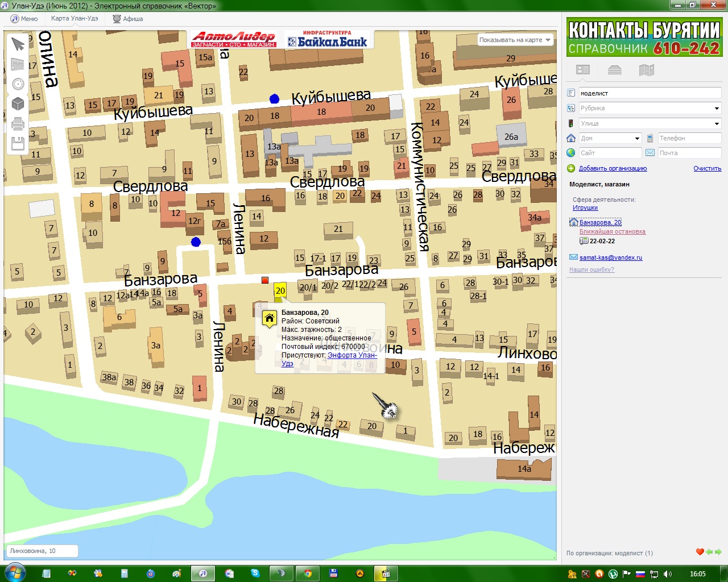Add to favorites with red heart icon
This screenshot has height=582, width=728.
point(700,552)
